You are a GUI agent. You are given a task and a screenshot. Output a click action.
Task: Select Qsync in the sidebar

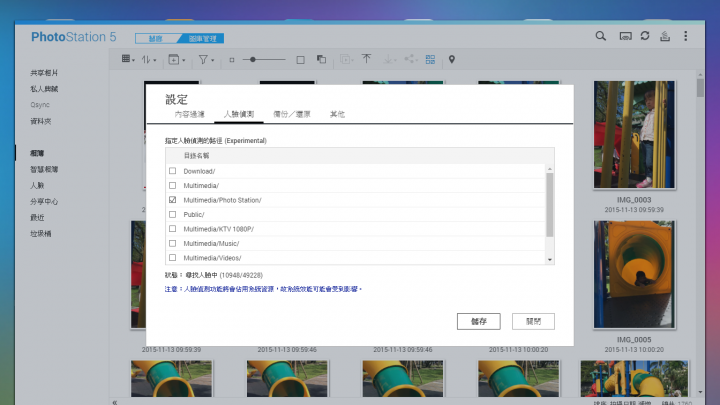point(40,105)
